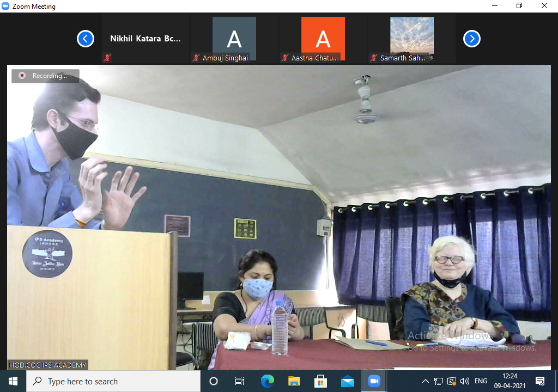Open the volume control in the system tray

[x=465, y=381]
